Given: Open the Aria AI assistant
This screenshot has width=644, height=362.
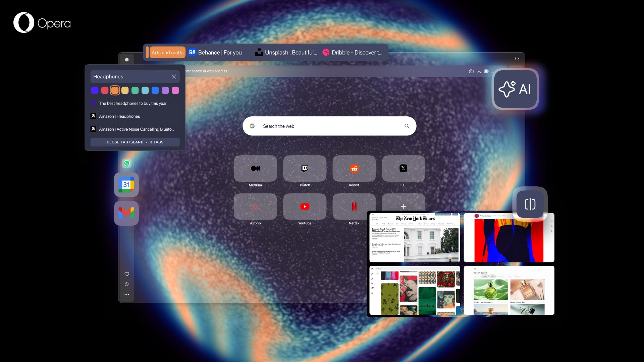Looking at the screenshot, I should (515, 89).
